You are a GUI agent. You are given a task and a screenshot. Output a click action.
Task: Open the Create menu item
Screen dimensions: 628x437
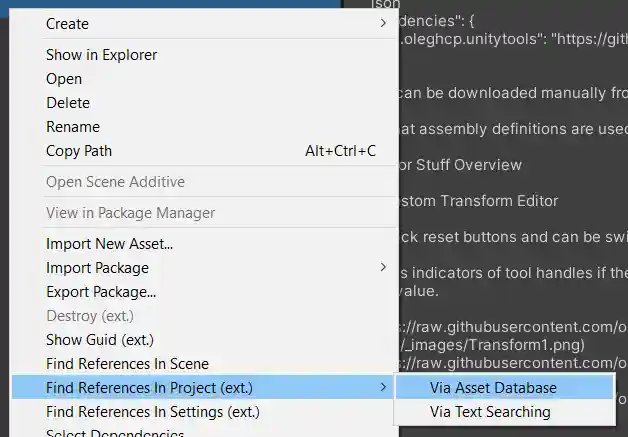pyautogui.click(x=67, y=23)
